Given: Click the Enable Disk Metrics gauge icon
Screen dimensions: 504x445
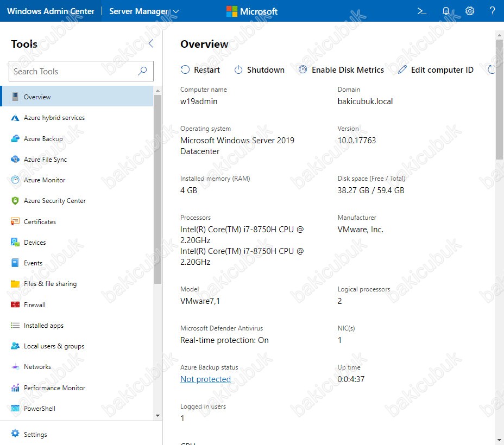Looking at the screenshot, I should pyautogui.click(x=303, y=69).
